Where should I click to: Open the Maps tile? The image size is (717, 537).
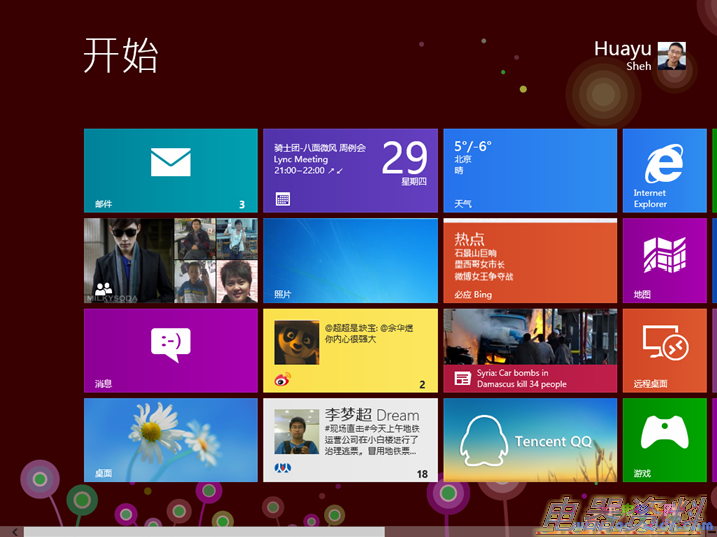click(664, 260)
